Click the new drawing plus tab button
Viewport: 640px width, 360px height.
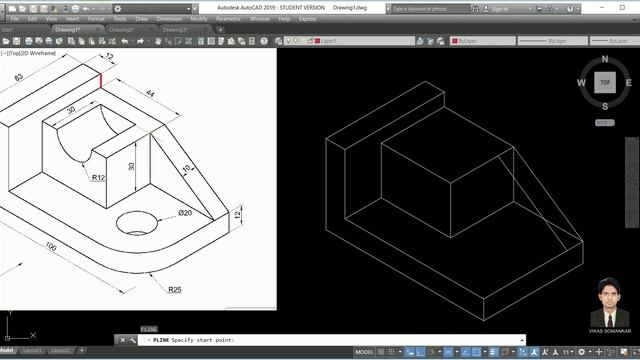pos(220,29)
